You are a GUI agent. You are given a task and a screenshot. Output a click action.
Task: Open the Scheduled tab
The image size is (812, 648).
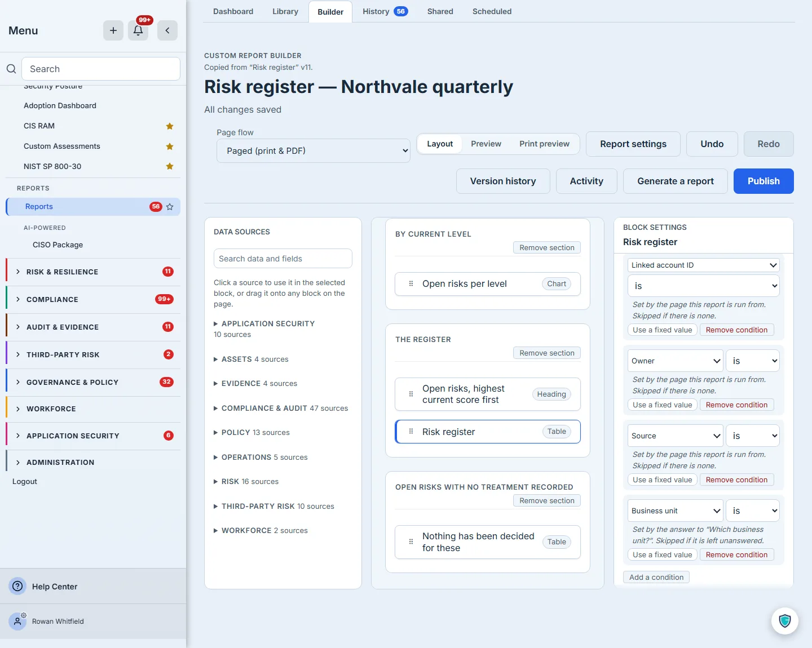(x=492, y=11)
